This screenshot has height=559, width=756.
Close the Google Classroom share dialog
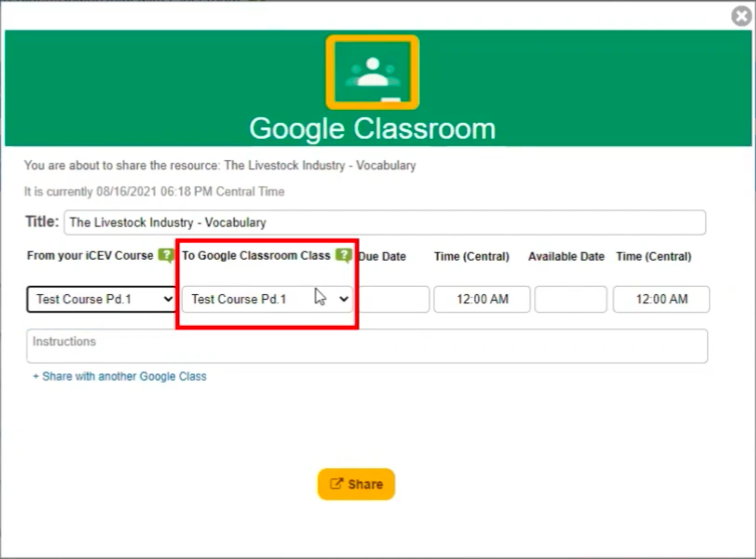(742, 16)
